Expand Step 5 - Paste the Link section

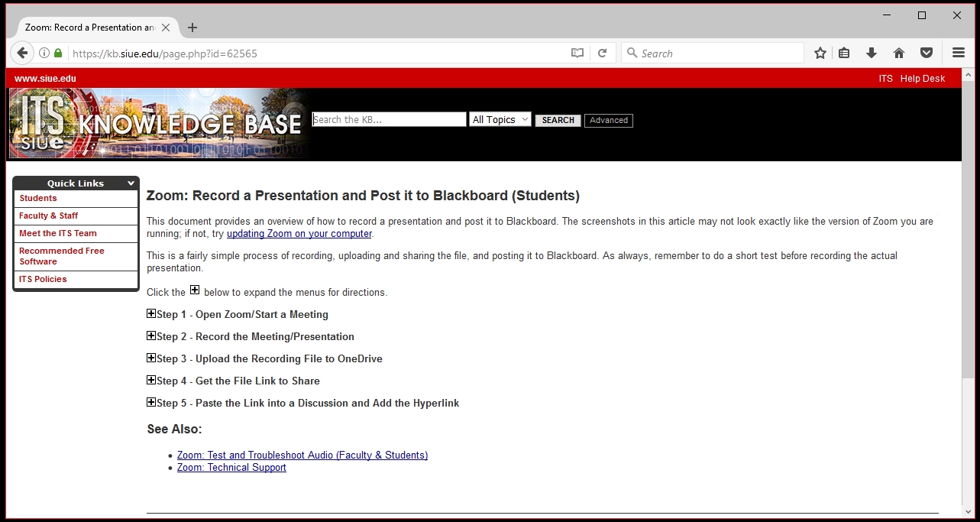click(x=151, y=403)
